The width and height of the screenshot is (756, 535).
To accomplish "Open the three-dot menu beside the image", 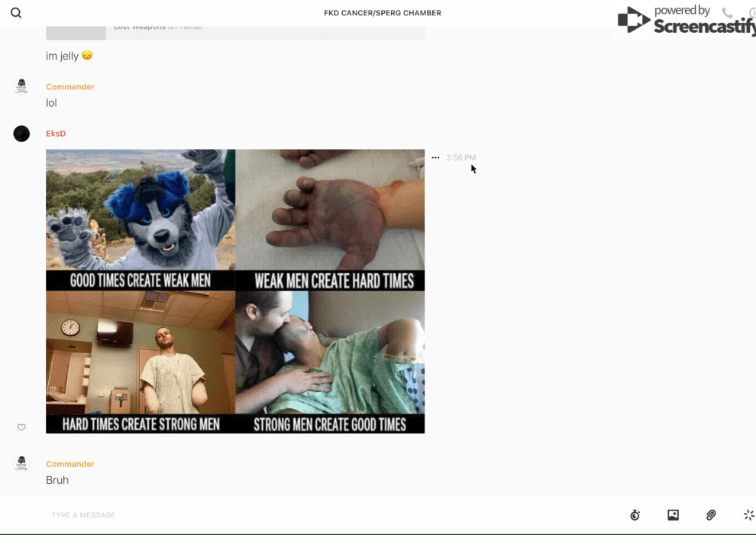I will (x=435, y=158).
